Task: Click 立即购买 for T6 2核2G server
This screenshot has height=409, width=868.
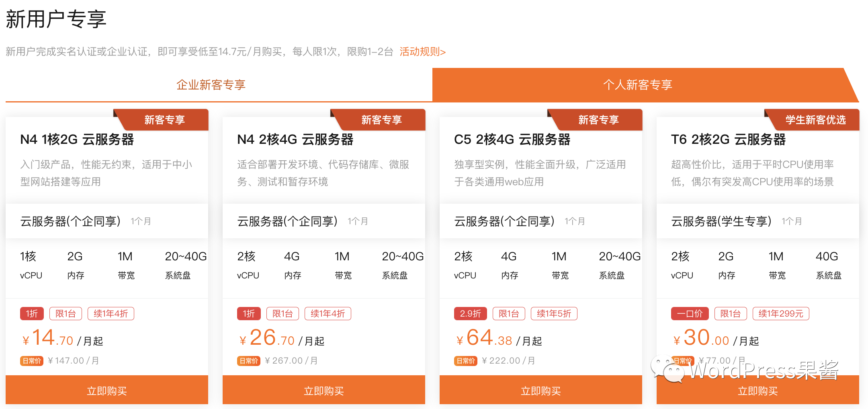Action: (758, 390)
